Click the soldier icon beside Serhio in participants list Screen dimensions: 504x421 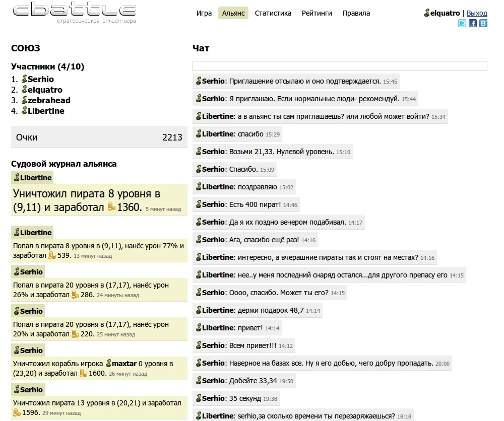(24, 79)
